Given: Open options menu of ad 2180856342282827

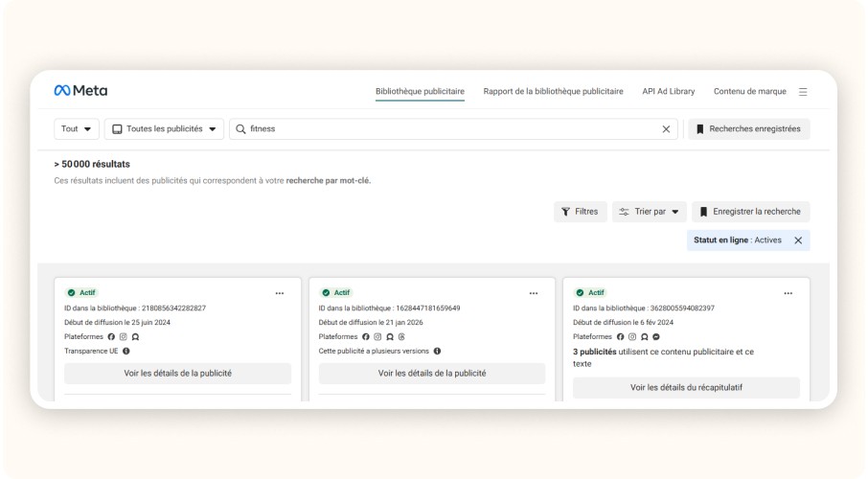Looking at the screenshot, I should (x=280, y=293).
